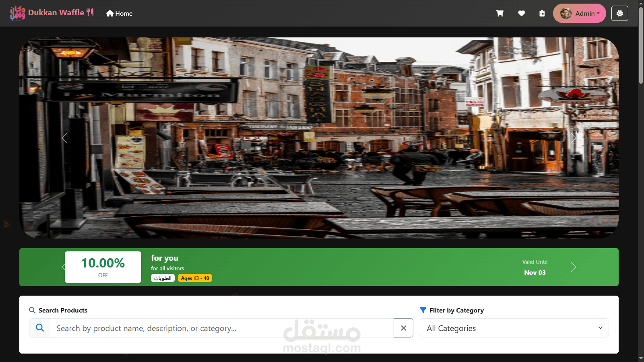
Task: Click magnifier icon beside Search Products
Action: (x=32, y=310)
